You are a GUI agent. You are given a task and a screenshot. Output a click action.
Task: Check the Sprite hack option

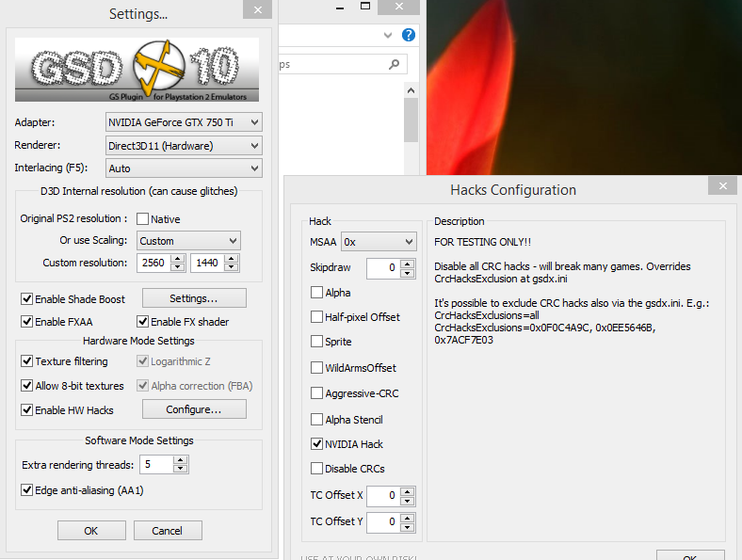pyautogui.click(x=316, y=341)
